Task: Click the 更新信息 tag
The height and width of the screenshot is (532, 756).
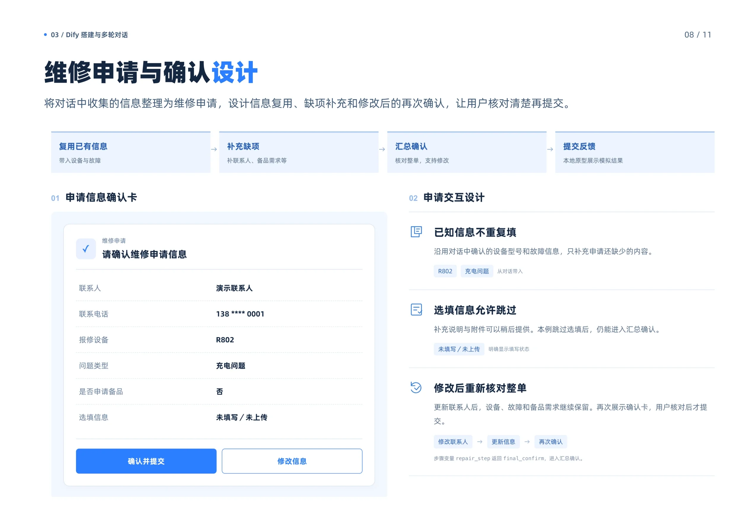Action: 504,441
